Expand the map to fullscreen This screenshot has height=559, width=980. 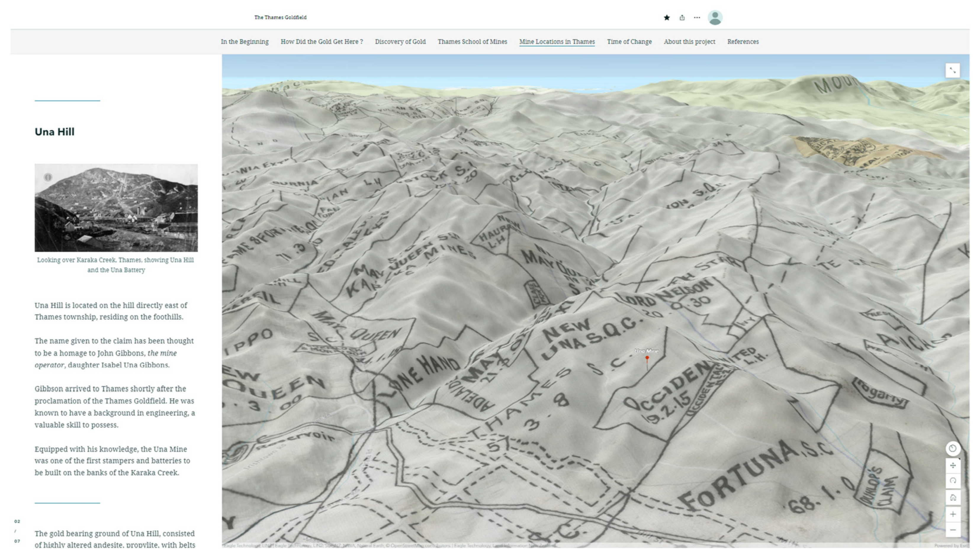(952, 71)
